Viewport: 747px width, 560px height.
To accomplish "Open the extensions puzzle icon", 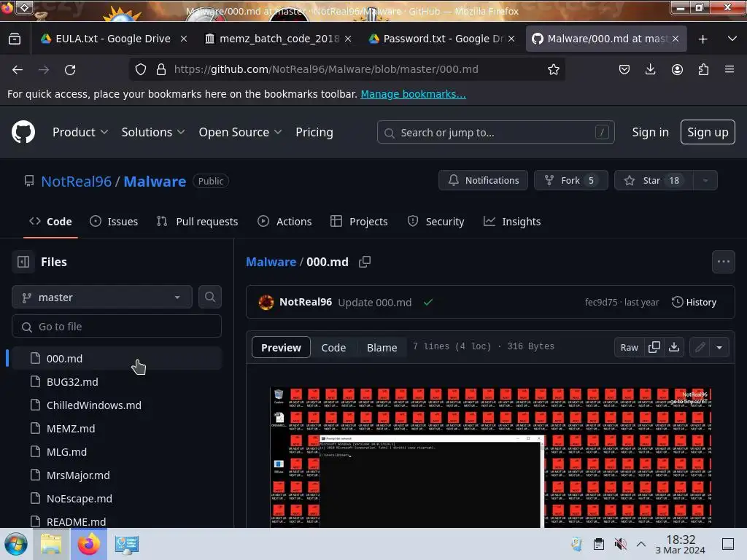I will 703,69.
